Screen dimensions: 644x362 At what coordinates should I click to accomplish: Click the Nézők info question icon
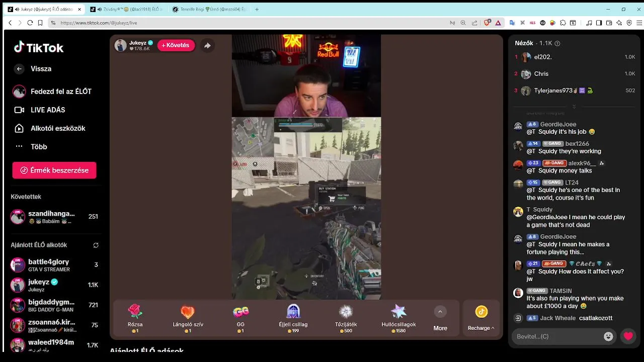(x=557, y=44)
